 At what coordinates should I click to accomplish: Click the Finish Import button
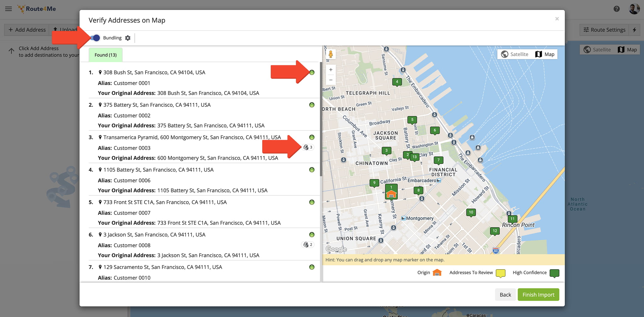(538, 295)
